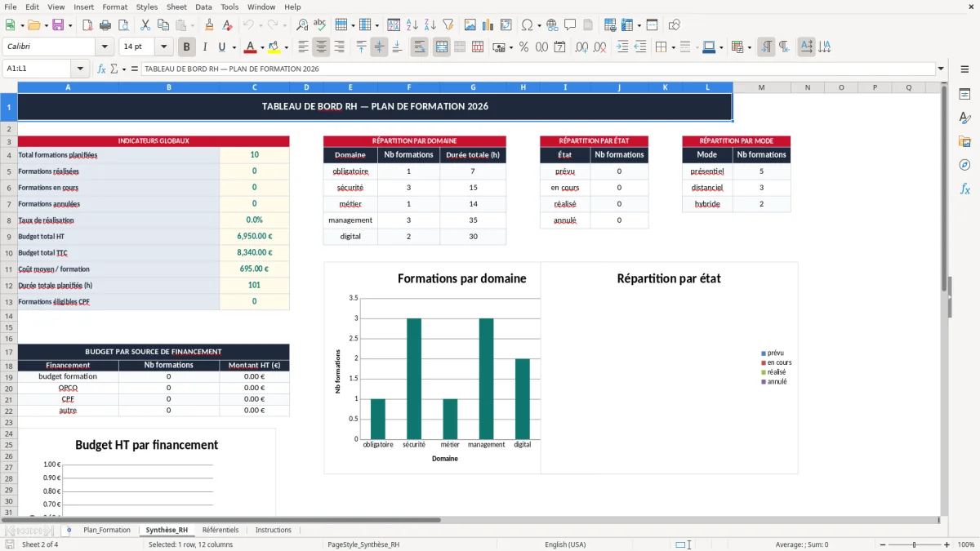
Task: Click the Increase Indent icon
Action: pos(622,47)
